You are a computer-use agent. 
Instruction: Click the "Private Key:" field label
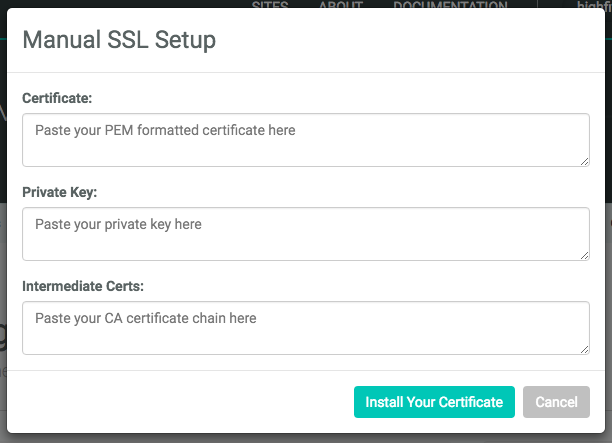[x=59, y=192]
